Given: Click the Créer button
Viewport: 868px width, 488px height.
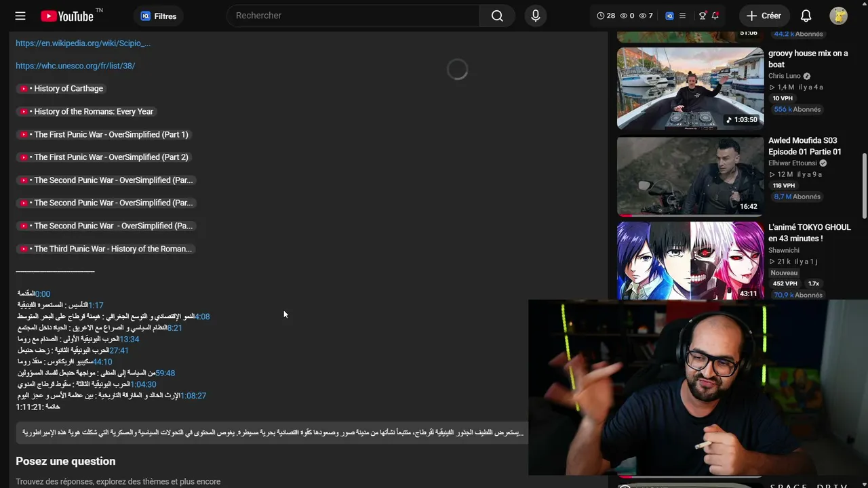Looking at the screenshot, I should point(764,16).
